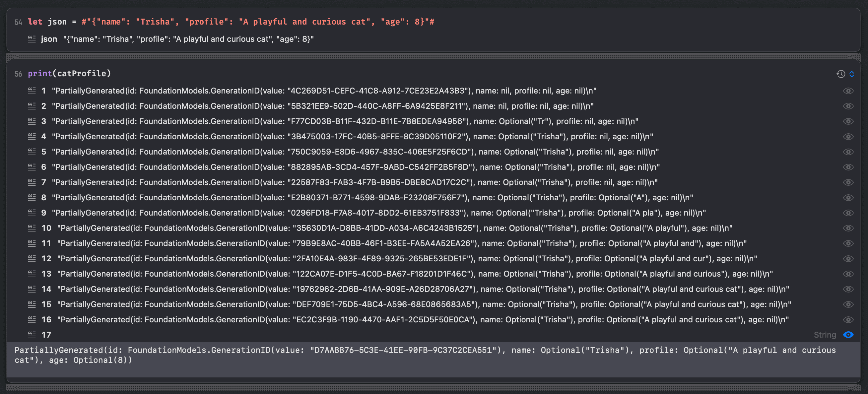
Task: Click the print(catProfile) code line
Action: click(69, 74)
